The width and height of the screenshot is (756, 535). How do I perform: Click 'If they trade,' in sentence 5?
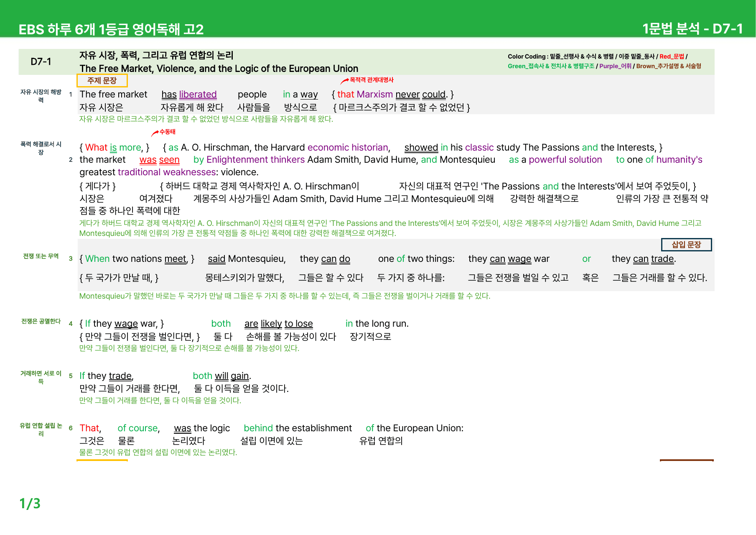tap(107, 376)
